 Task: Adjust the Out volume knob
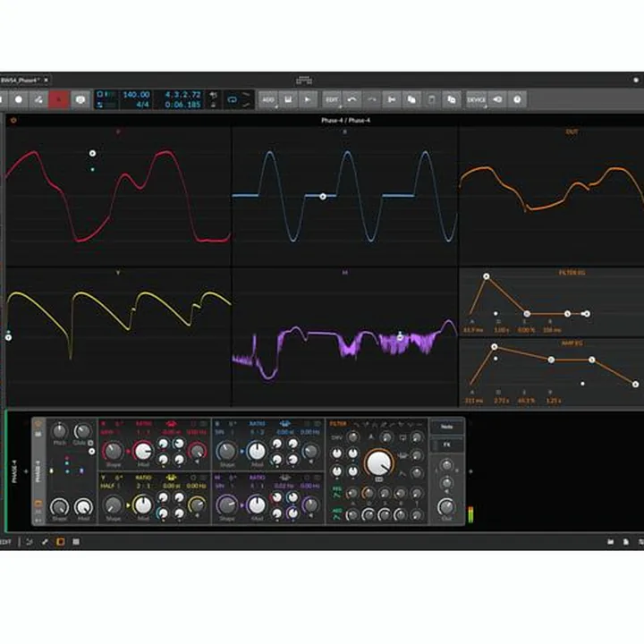(446, 507)
